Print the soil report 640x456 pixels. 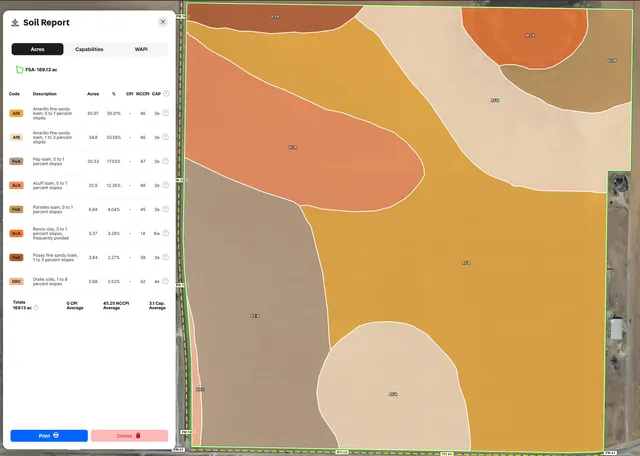click(x=49, y=436)
